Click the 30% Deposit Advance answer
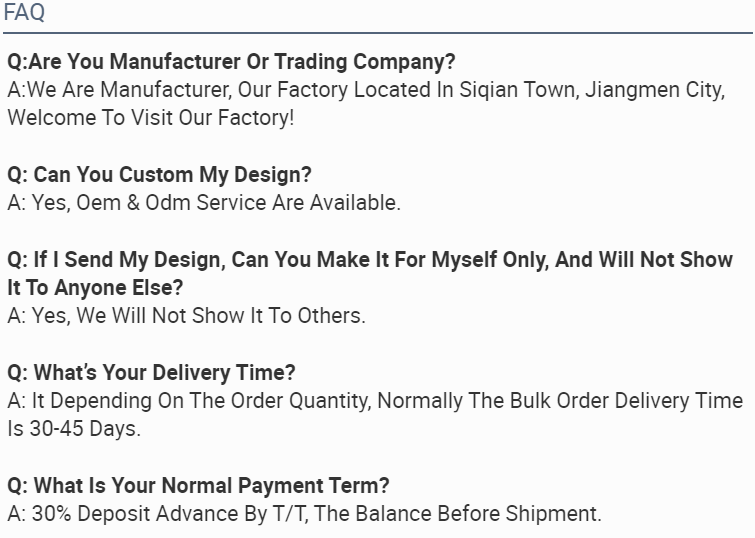This screenshot has width=755, height=538. pos(304,513)
